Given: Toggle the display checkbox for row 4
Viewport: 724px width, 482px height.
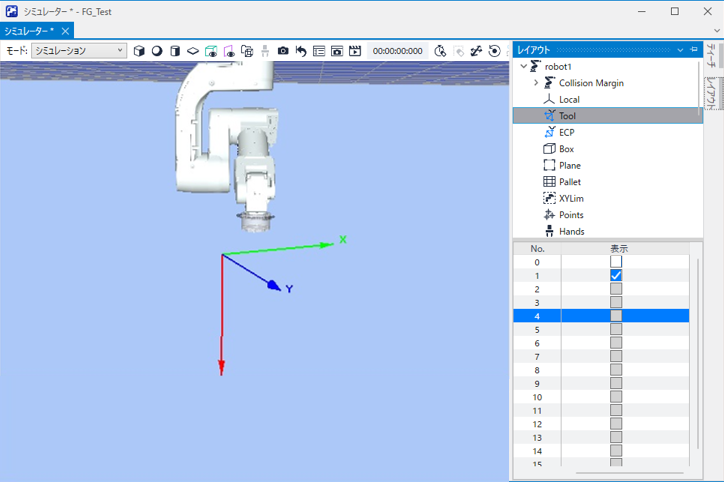Looking at the screenshot, I should [616, 315].
